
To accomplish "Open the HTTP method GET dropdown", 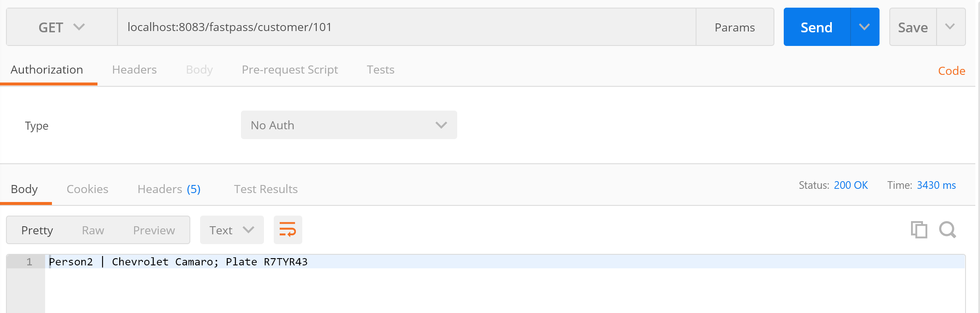I will click(x=62, y=27).
